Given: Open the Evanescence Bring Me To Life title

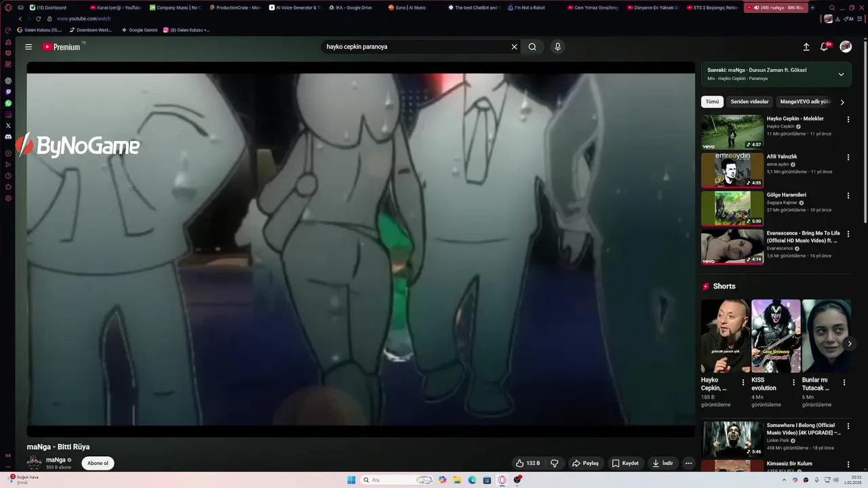Looking at the screenshot, I should [803, 237].
